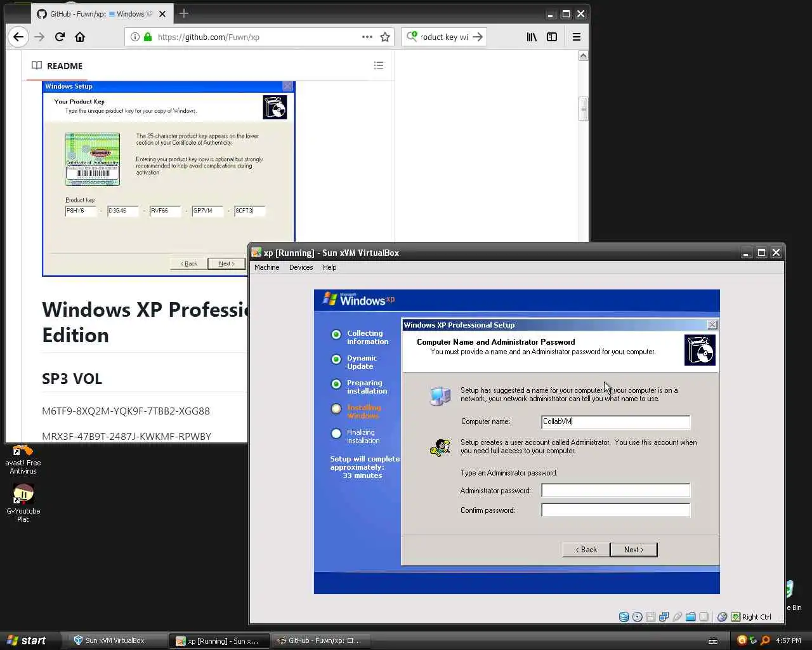Click VirtualBox shared folders icon

pos(691,616)
